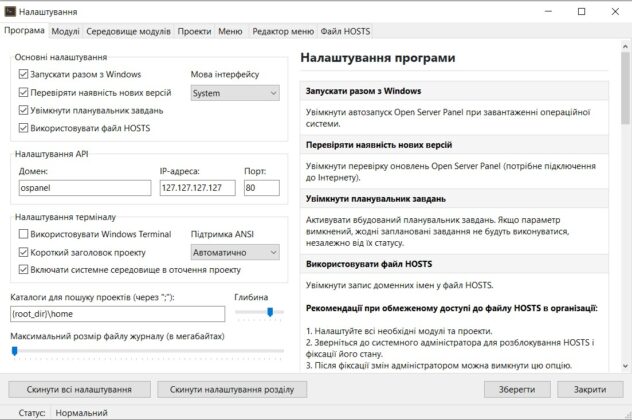Screen dimensions: 632x420
Task: Select the 'Середовище модулів' tab
Action: (128, 32)
